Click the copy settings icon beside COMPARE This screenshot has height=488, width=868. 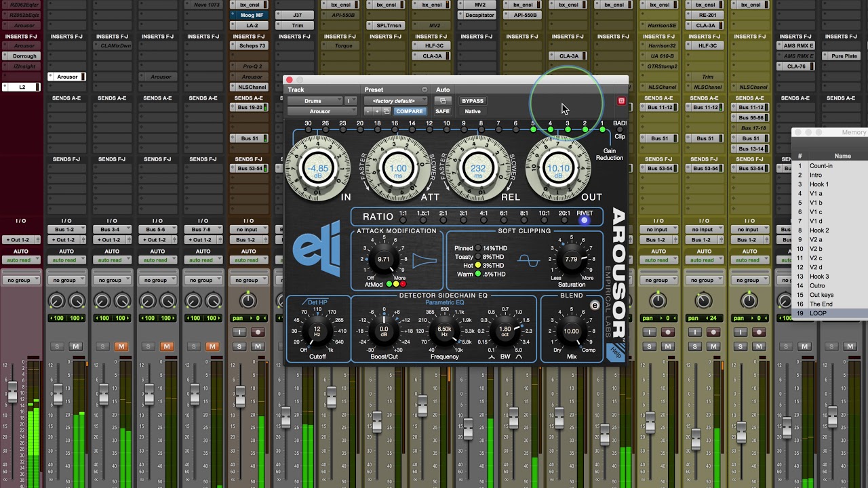point(386,111)
